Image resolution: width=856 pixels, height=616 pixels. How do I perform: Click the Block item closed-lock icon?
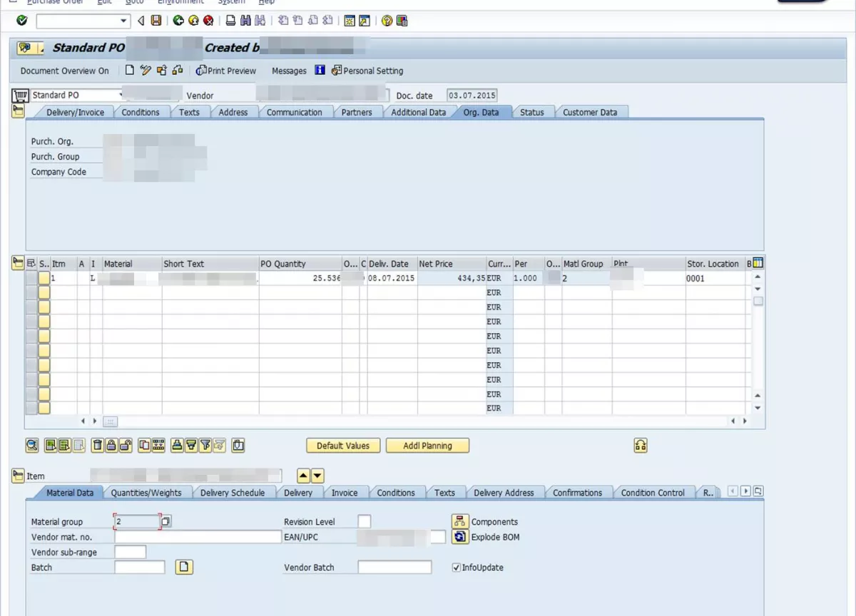[111, 446]
